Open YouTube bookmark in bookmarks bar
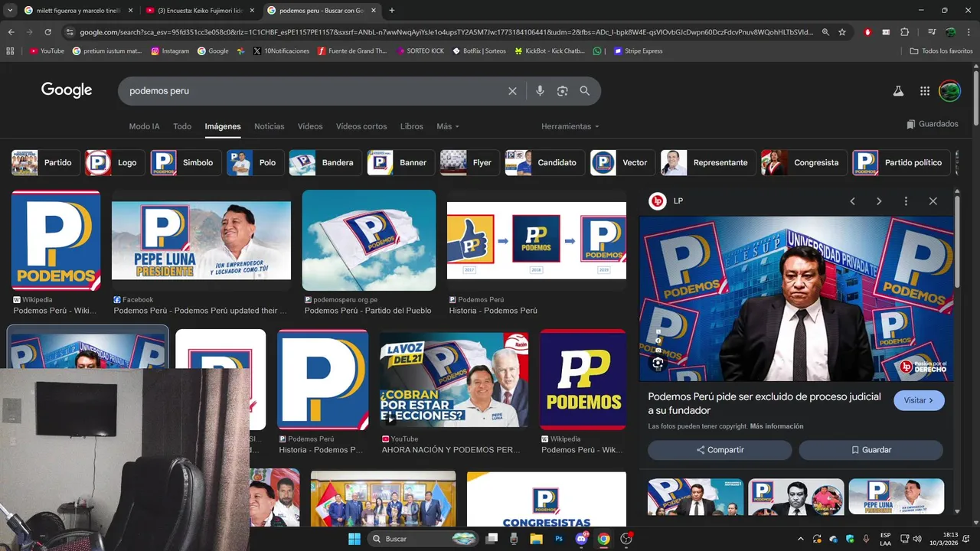980x551 pixels. [x=47, y=51]
